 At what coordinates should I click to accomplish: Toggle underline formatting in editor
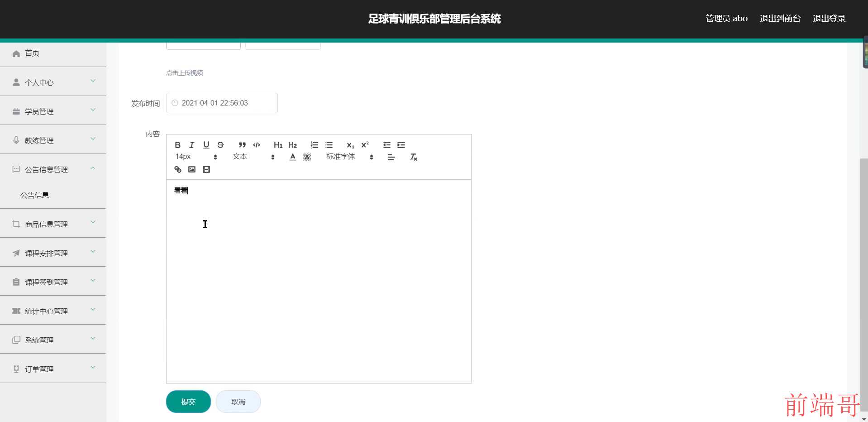[206, 145]
